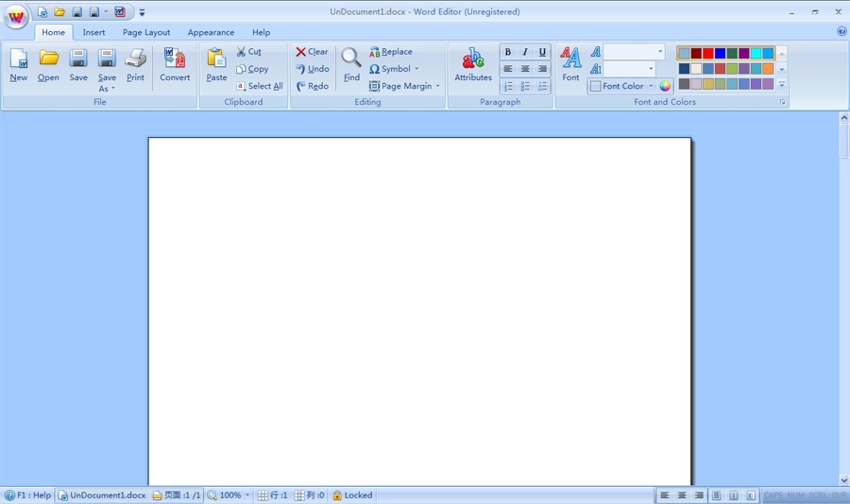Expand the color gallery with bottom arrow
Viewport: 850px width, 504px height.
(x=782, y=85)
